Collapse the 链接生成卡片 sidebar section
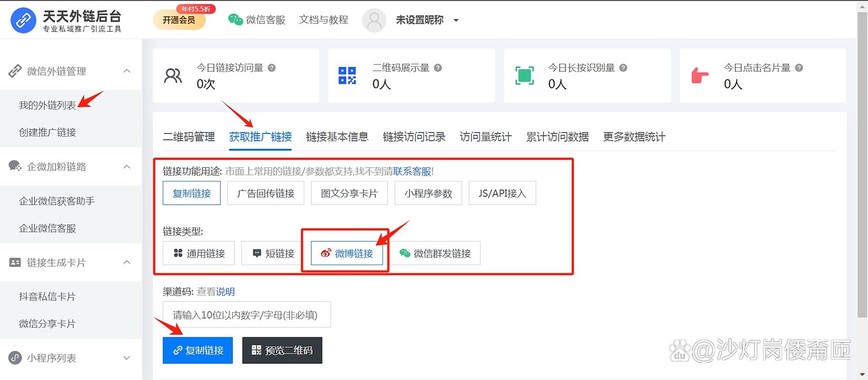 pos(127,262)
